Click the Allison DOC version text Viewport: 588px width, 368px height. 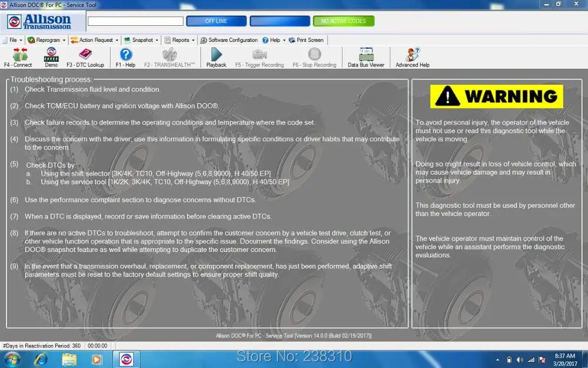click(293, 336)
